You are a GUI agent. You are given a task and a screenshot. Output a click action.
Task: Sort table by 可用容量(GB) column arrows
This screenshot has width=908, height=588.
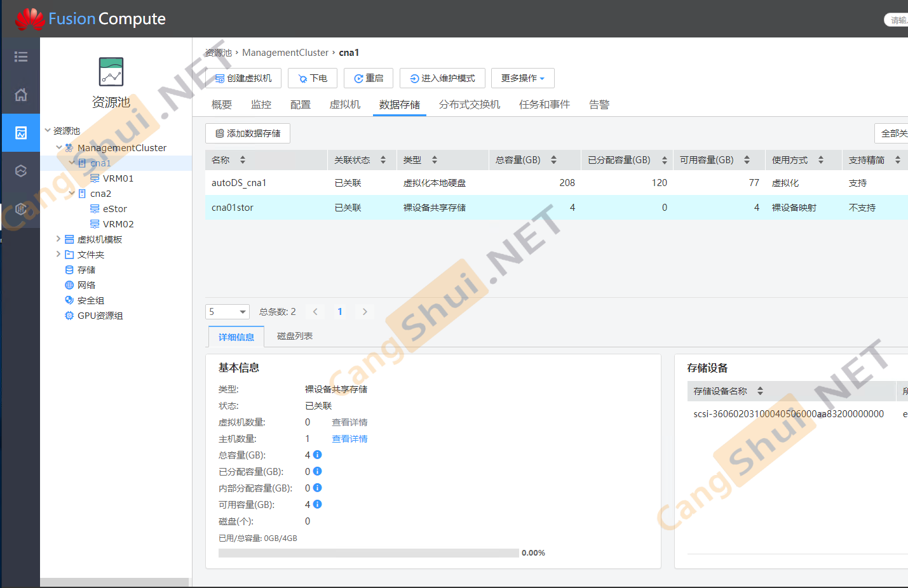[x=747, y=160]
